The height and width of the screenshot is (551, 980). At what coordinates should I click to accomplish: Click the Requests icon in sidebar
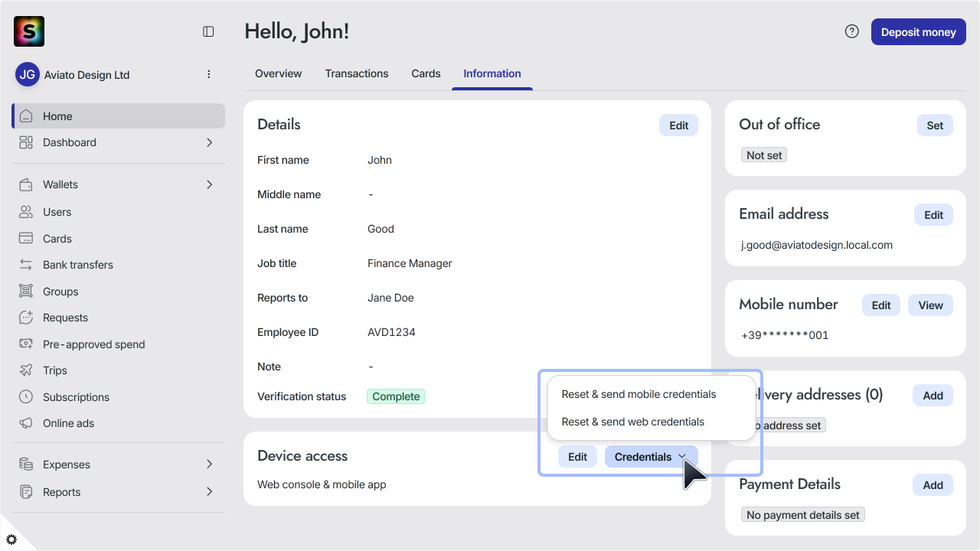(26, 318)
